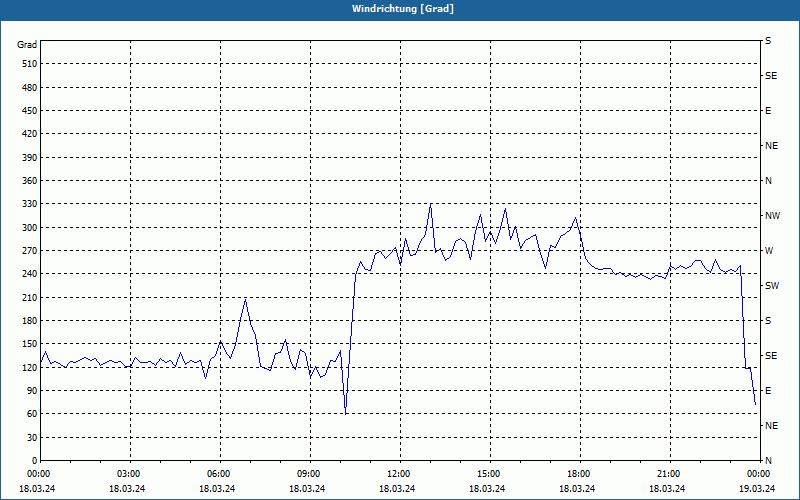Click the 15:00 time label
This screenshot has height=500, width=800.
tap(488, 474)
